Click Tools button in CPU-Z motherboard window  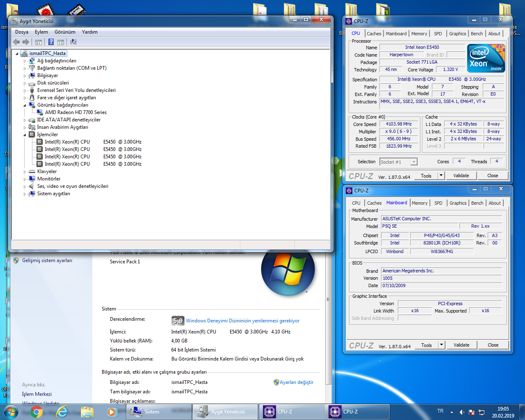click(x=427, y=345)
